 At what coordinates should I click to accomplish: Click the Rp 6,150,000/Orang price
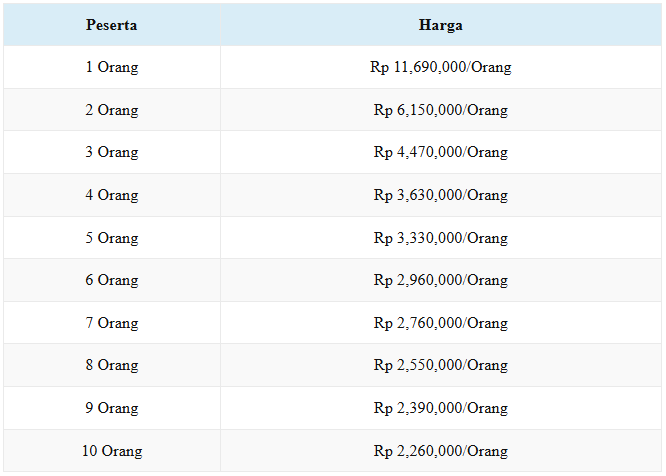[x=441, y=110]
